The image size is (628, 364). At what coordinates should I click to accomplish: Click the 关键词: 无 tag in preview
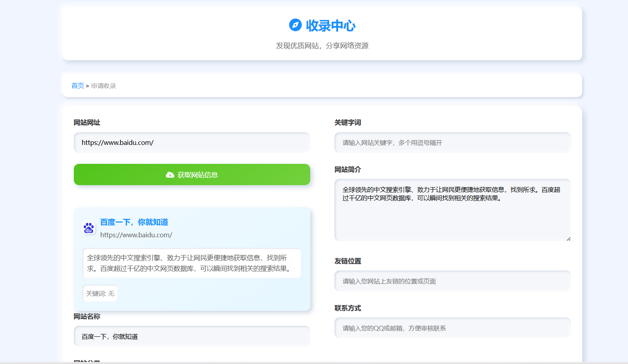[x=100, y=293]
